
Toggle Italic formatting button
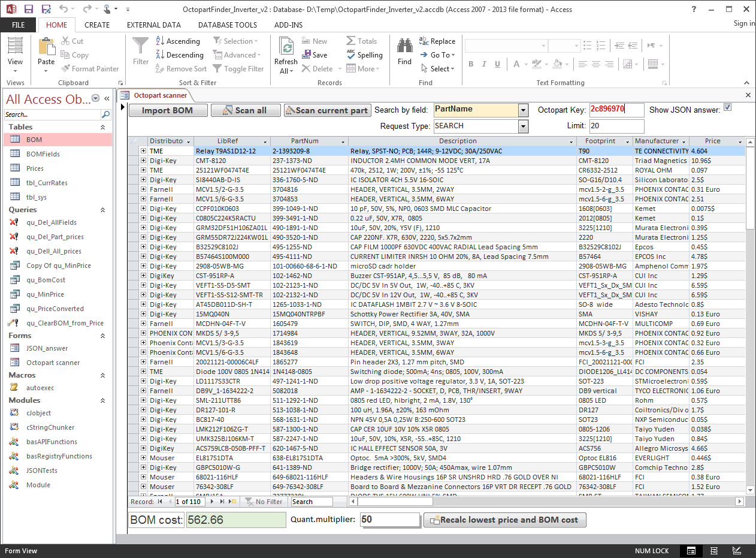[483, 64]
